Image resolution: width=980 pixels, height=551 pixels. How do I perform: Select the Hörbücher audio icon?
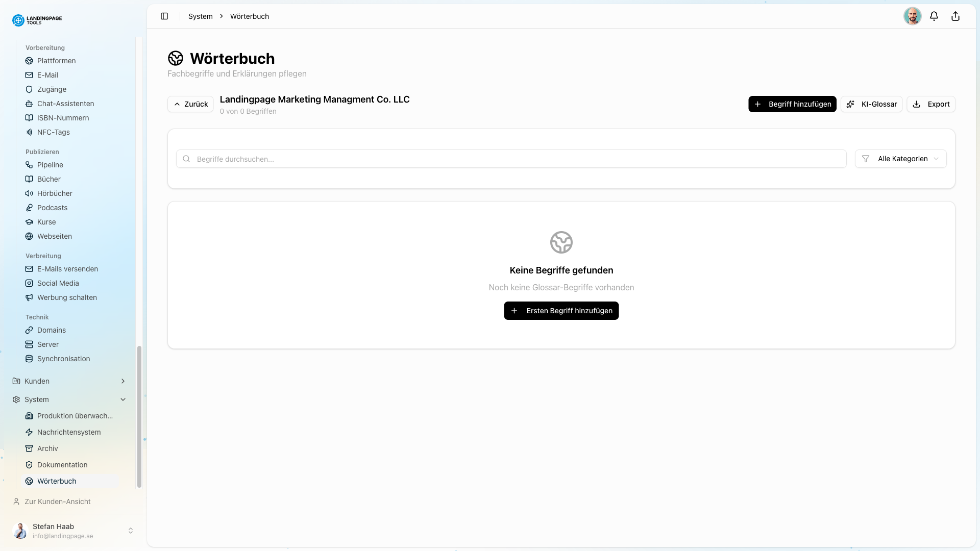coord(29,193)
